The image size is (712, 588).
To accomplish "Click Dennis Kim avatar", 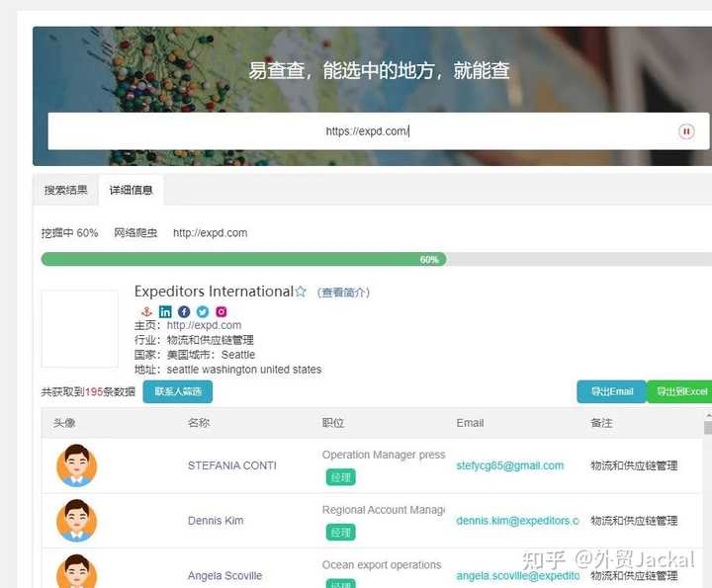I will tap(77, 521).
